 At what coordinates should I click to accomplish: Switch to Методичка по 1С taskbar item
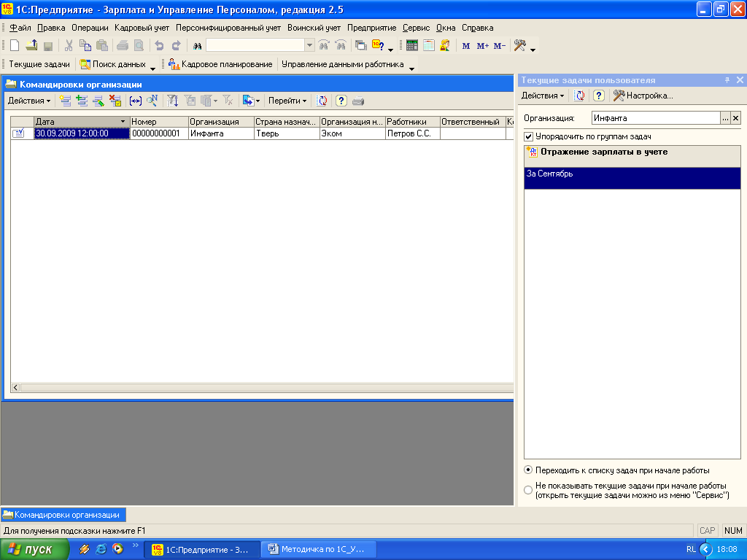pyautogui.click(x=319, y=549)
